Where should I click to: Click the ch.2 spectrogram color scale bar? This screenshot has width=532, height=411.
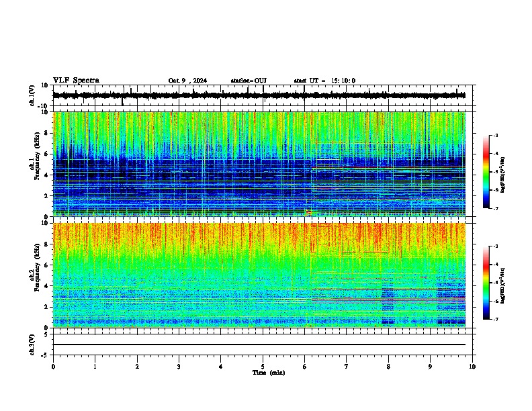pos(486,283)
